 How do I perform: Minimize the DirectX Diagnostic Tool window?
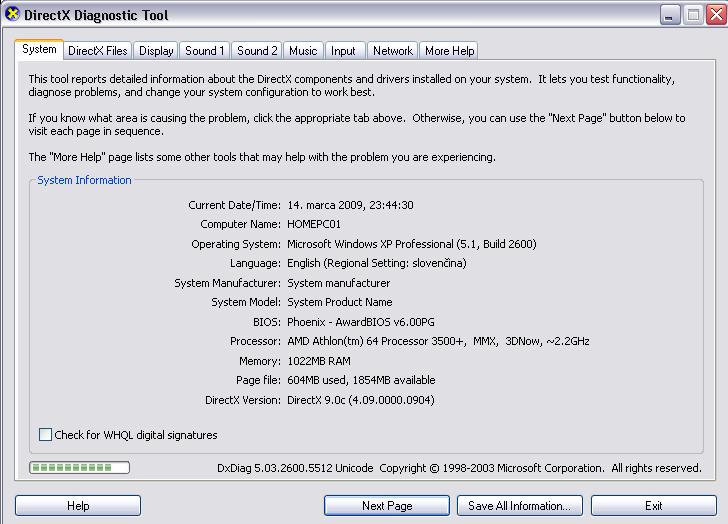670,15
